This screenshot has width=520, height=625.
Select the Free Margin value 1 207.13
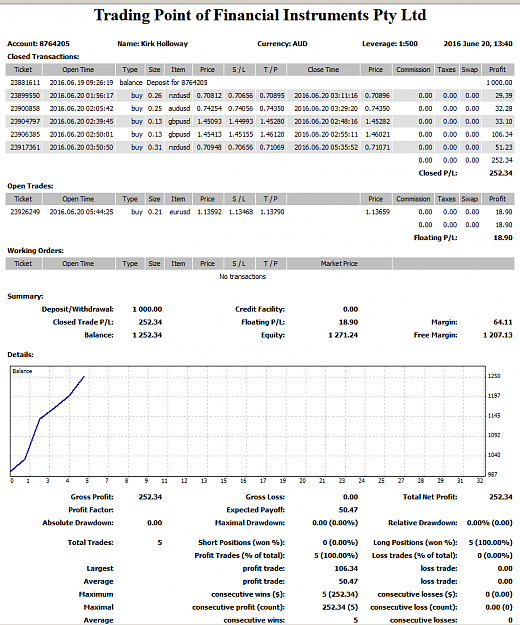coord(497,335)
